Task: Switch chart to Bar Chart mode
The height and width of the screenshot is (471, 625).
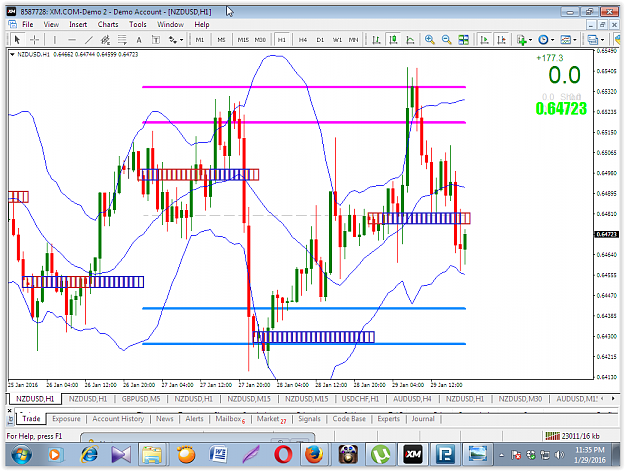Action: click(376, 39)
